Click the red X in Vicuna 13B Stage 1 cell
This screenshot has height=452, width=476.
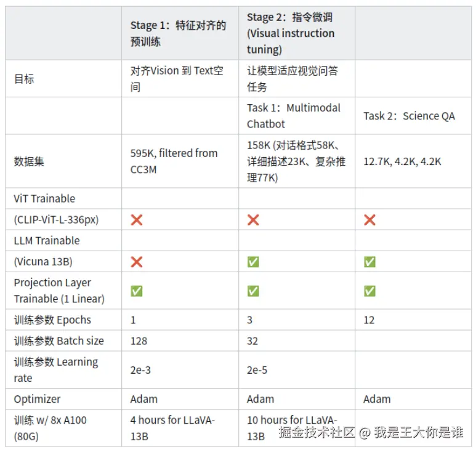tap(137, 262)
